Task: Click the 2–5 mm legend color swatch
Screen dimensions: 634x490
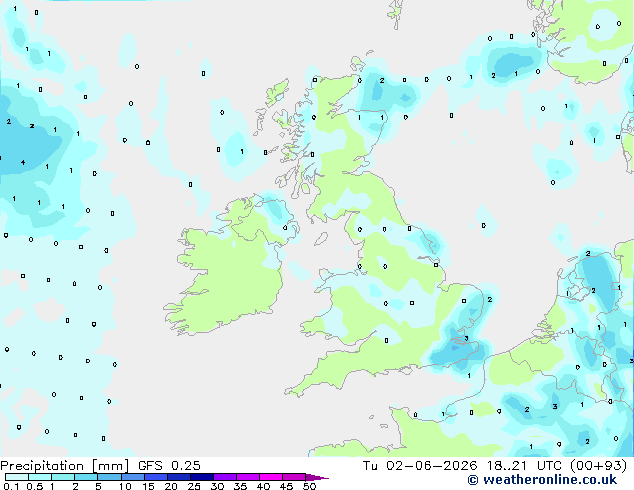Action: pyautogui.click(x=86, y=477)
